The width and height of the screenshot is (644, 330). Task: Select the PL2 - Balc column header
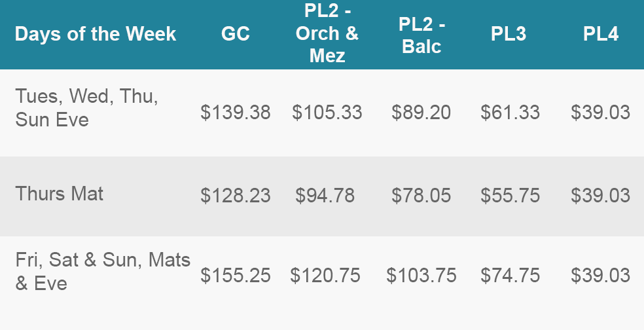[x=421, y=35]
